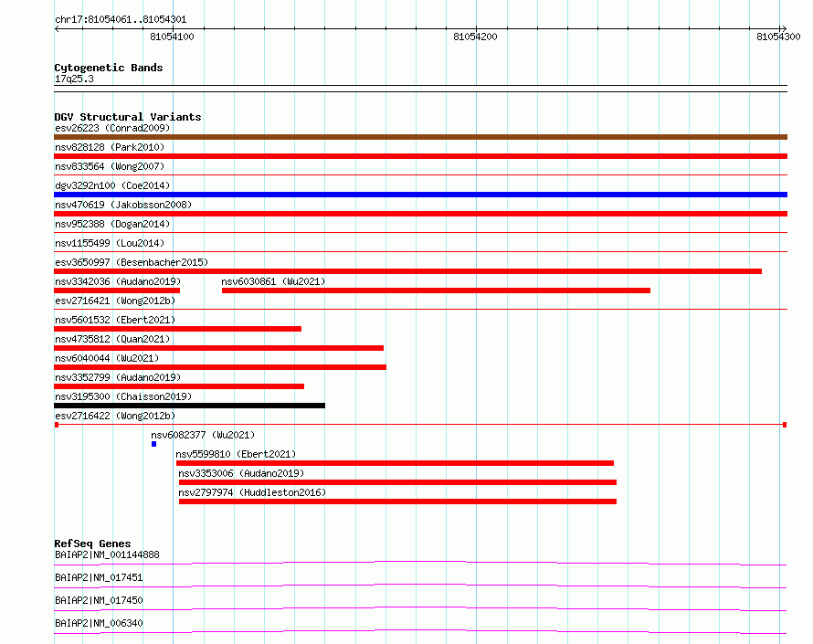
Task: Open BAIAP2|NM_017450 transcript
Action: click(x=99, y=600)
